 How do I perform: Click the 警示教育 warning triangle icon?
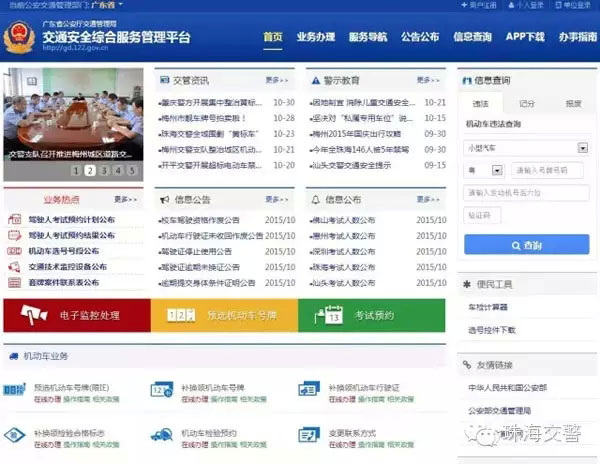pyautogui.click(x=316, y=80)
